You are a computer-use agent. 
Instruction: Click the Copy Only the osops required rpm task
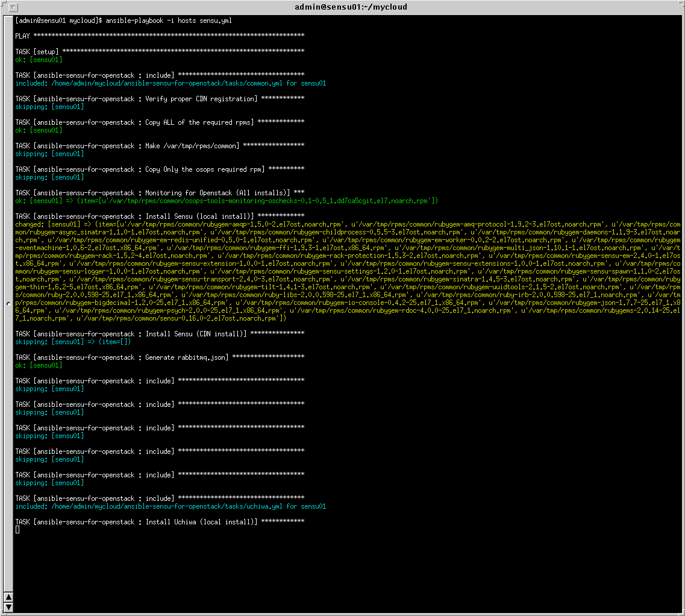click(159, 169)
